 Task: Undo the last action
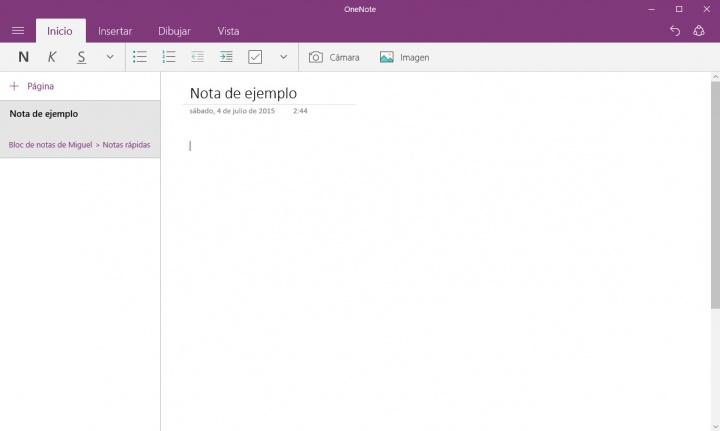pos(675,31)
